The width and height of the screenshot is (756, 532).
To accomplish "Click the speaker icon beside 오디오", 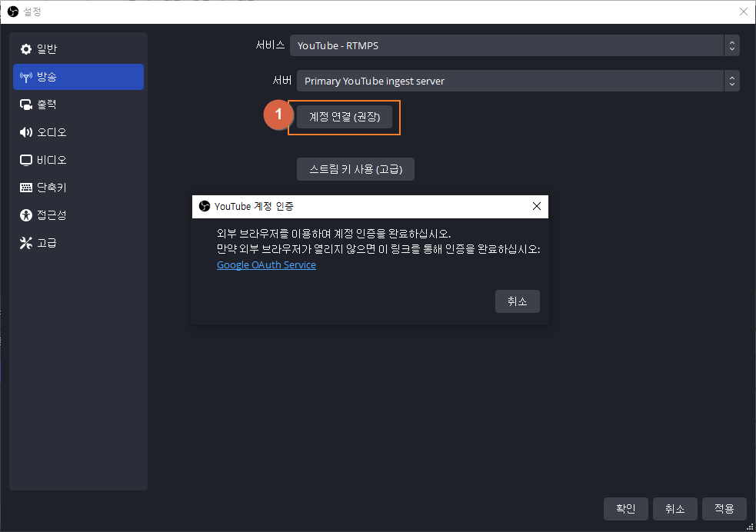I will coord(26,132).
